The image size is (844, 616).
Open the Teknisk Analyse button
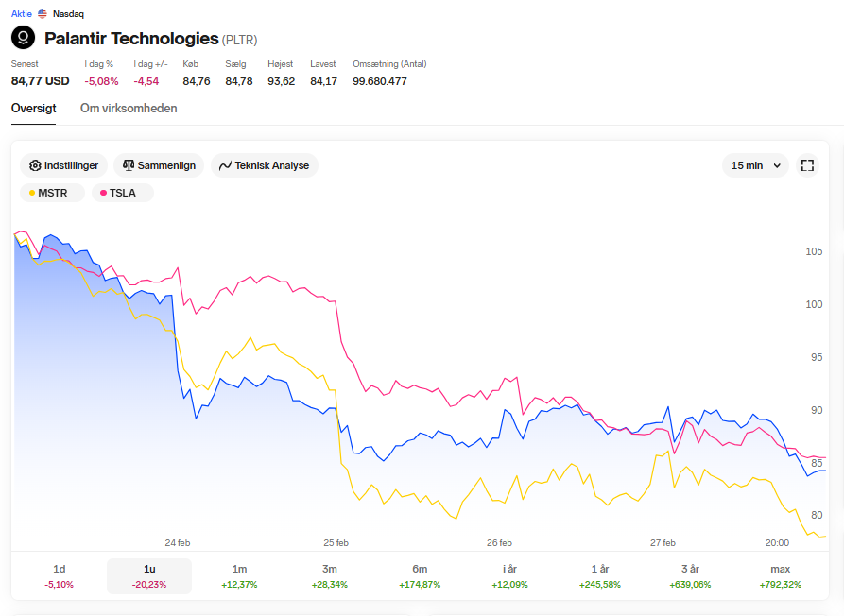(x=265, y=165)
